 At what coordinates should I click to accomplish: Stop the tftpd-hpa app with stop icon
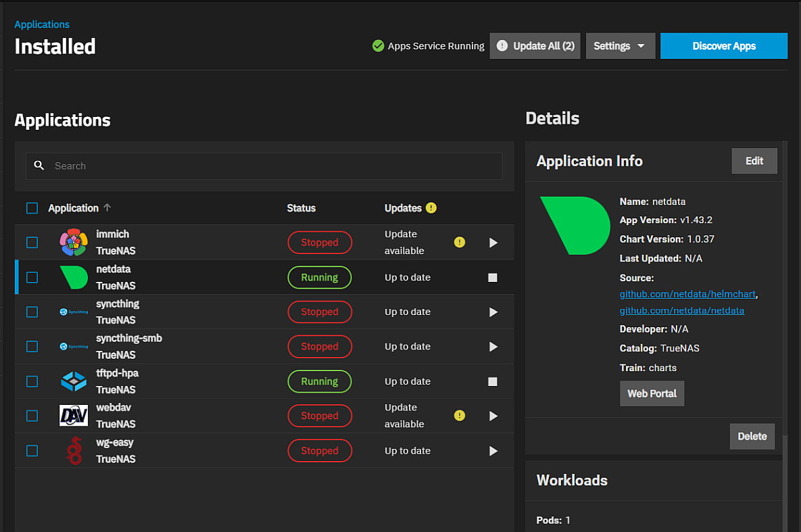pyautogui.click(x=493, y=382)
